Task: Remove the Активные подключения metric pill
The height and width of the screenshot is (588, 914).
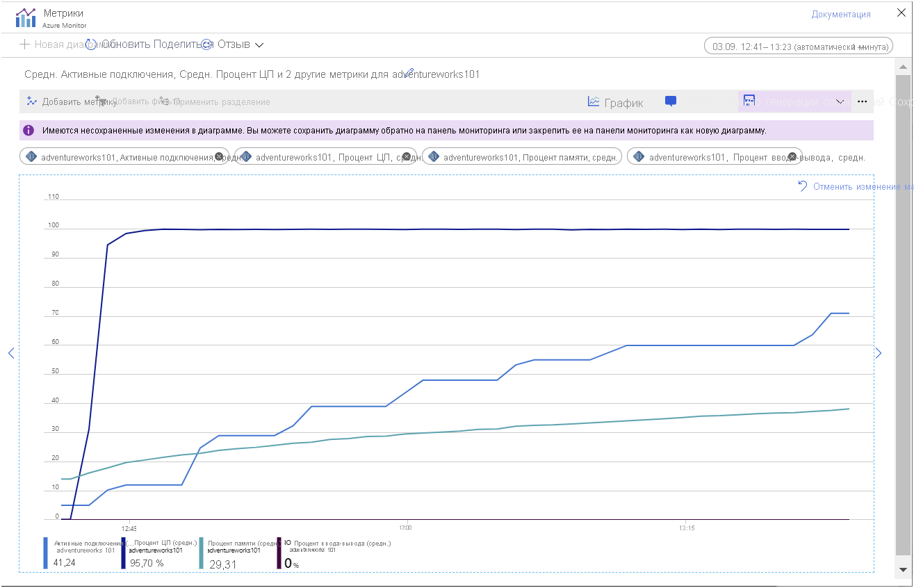Action: (x=219, y=156)
